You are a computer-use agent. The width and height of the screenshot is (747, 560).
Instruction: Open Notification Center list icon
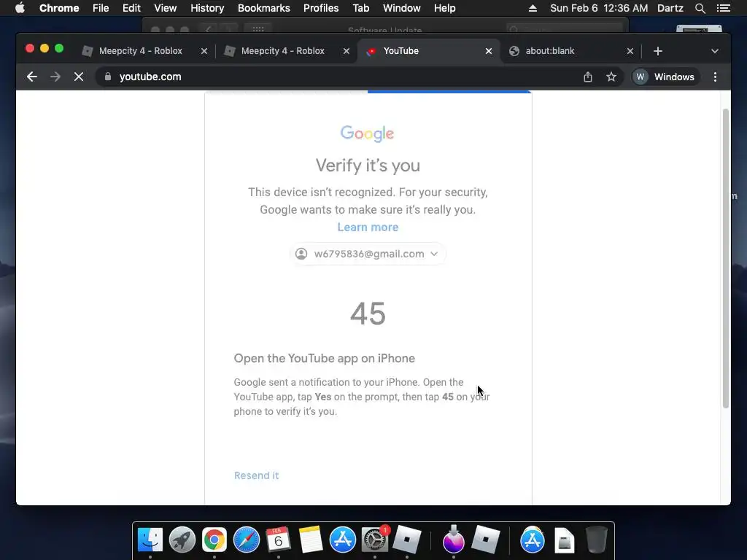coord(724,8)
